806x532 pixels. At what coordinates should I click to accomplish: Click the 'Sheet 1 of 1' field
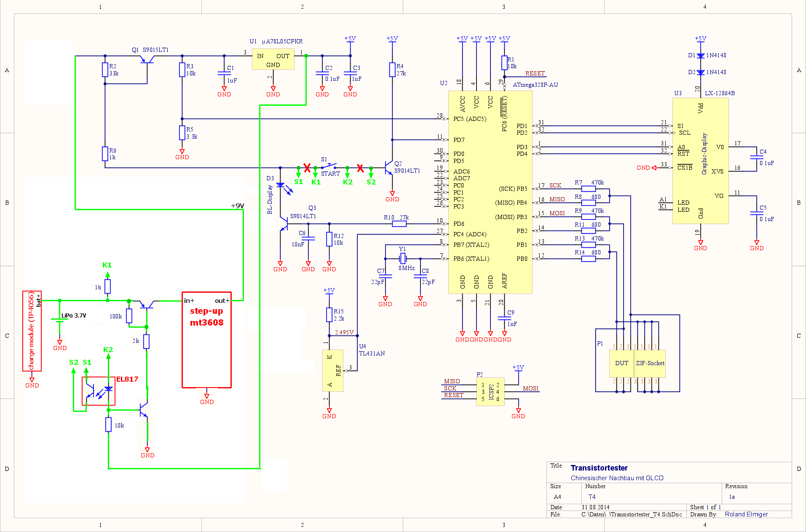tap(705, 507)
